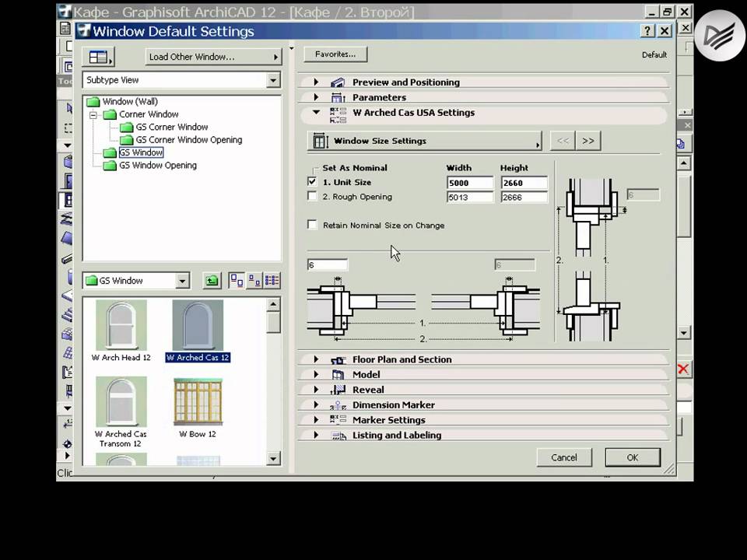This screenshot has width=747, height=560.
Task: Enable Retain Nominal Size on Change
Action: coord(312,225)
